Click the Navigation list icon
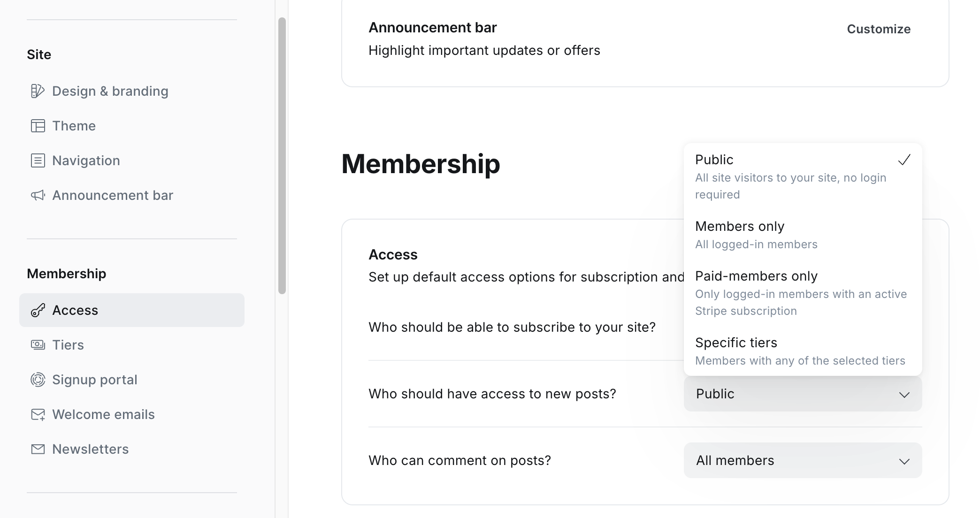 (38, 160)
